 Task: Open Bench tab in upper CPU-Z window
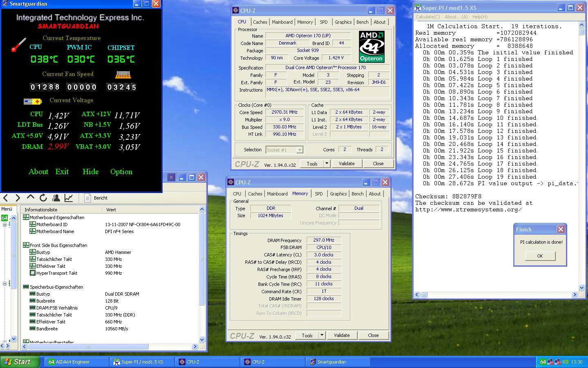point(362,22)
